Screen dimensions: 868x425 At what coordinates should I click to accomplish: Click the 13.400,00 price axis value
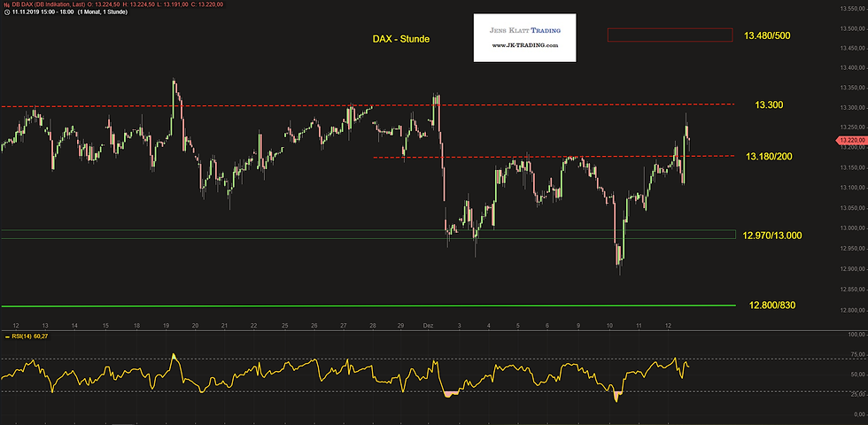click(x=851, y=68)
